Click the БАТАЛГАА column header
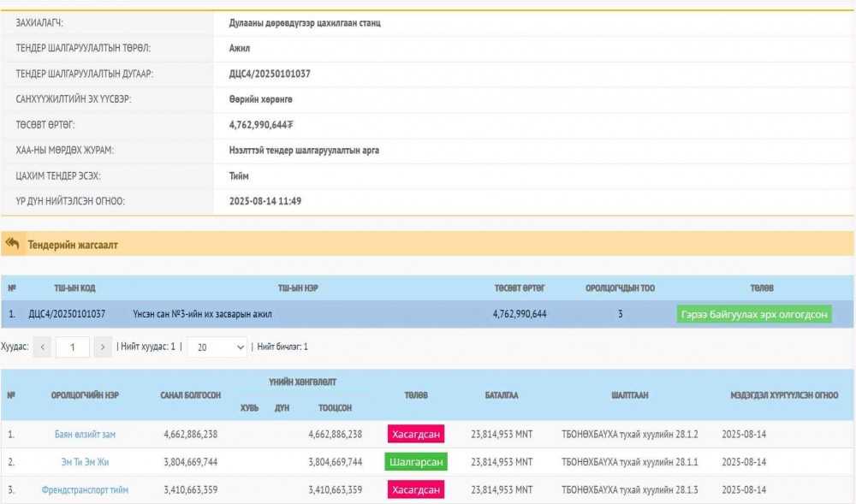This screenshot has height=504, width=856. coord(501,394)
